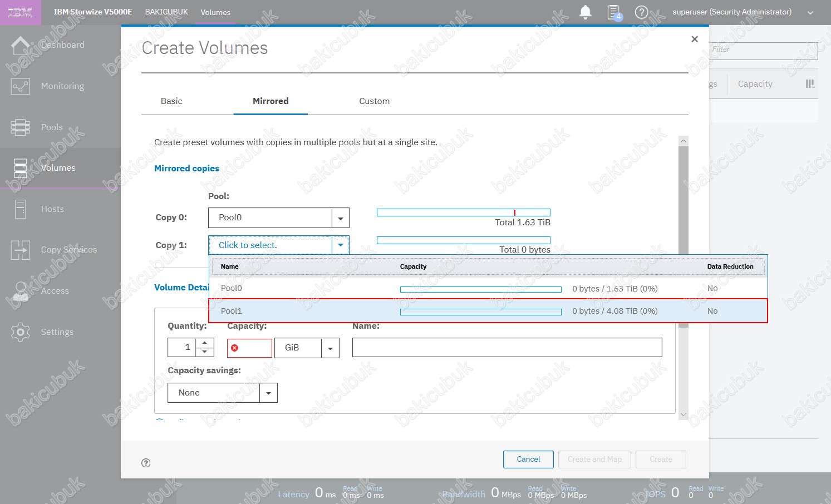Click the Pool0 capacity bar in list
Screen dimensions: 831x504
point(481,289)
